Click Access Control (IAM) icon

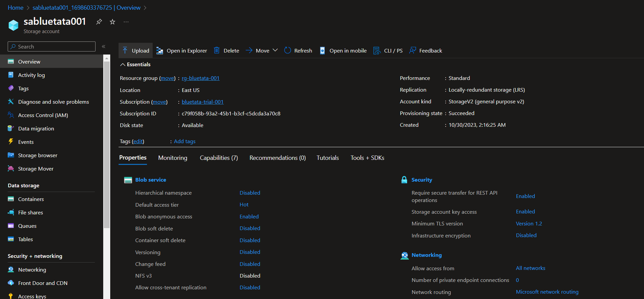pos(11,115)
